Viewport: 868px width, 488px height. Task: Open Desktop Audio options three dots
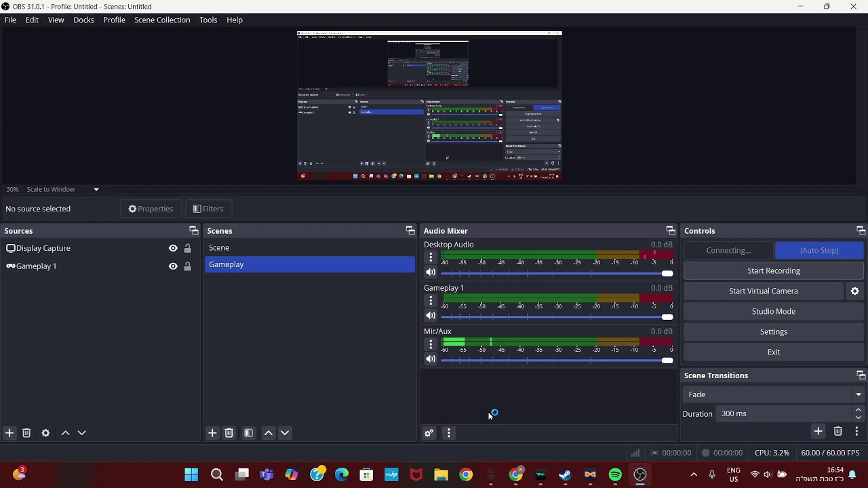(x=431, y=257)
